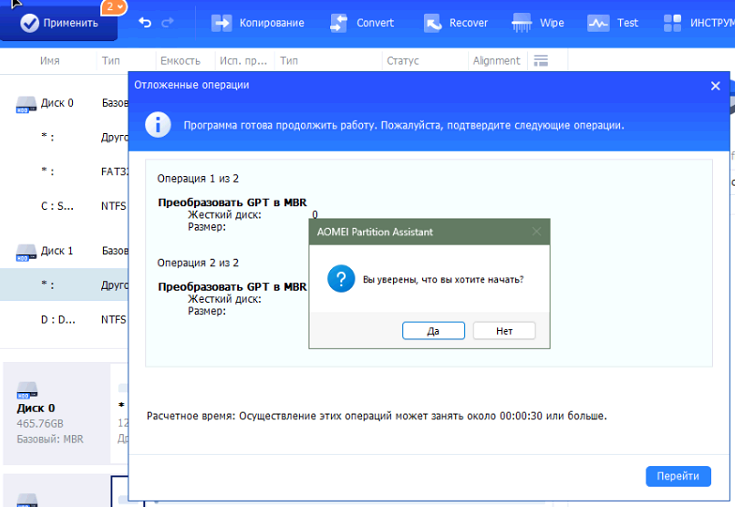
Task: Open the Test tool
Action: 613,22
